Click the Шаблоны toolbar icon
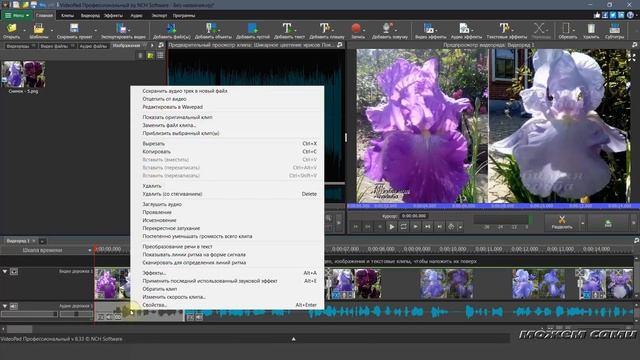 38,28
